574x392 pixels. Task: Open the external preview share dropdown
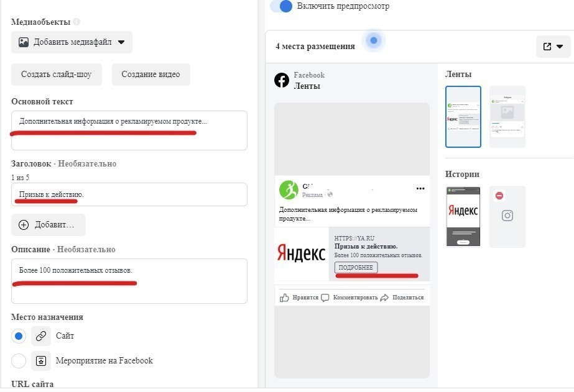point(553,47)
